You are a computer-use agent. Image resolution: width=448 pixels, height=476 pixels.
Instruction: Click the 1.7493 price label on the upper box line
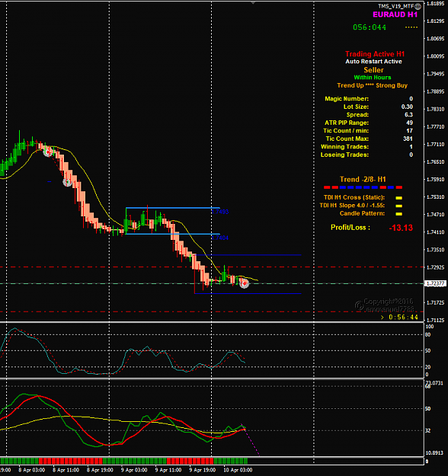(x=220, y=212)
